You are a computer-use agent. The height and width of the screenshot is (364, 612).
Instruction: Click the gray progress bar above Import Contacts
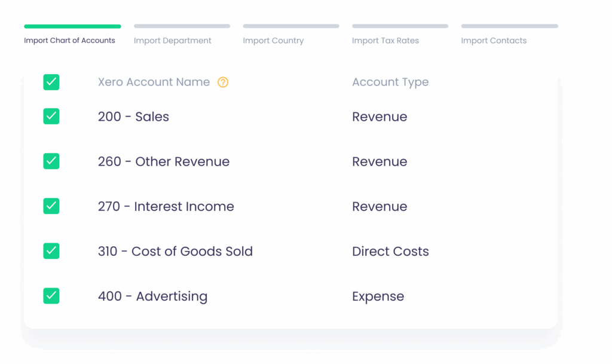(509, 26)
